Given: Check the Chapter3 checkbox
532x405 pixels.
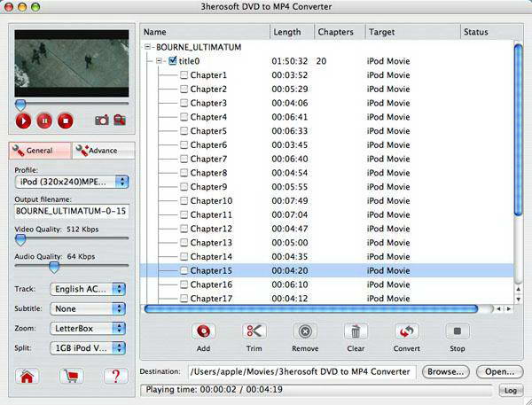Looking at the screenshot, I should 184,103.
